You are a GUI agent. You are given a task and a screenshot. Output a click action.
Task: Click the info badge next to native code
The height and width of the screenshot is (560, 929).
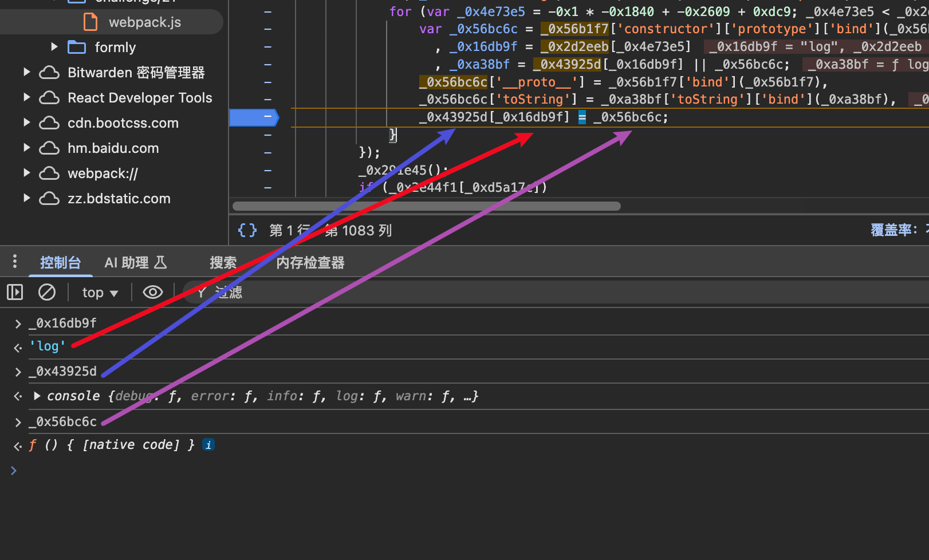[x=209, y=445]
